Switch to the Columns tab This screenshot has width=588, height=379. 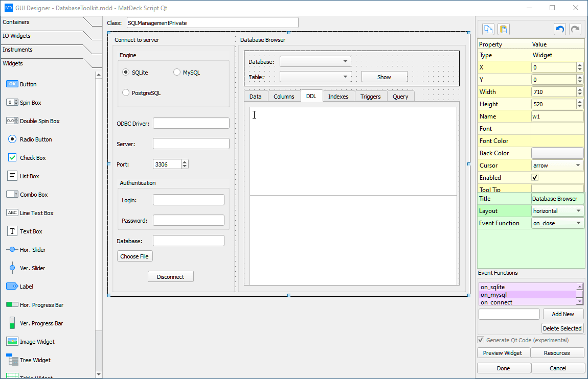point(284,97)
